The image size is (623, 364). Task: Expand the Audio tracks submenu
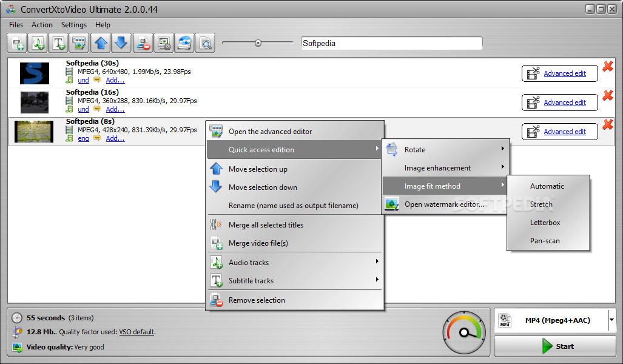click(377, 261)
